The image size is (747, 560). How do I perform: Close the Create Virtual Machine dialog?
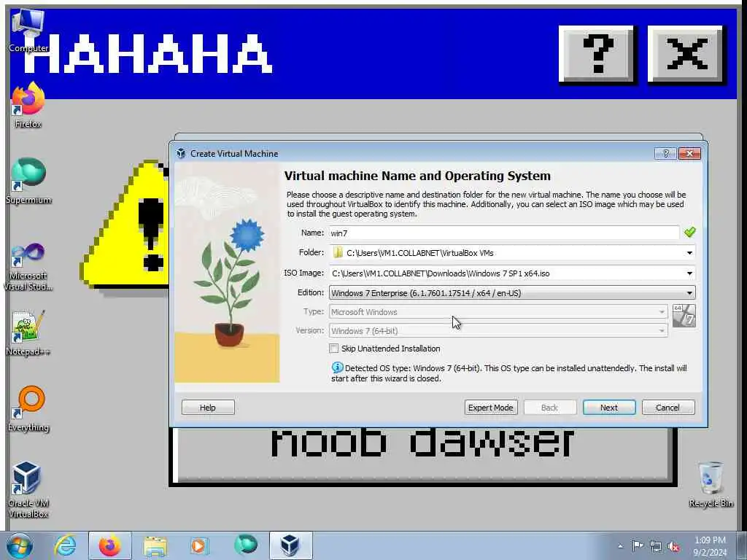coord(689,153)
